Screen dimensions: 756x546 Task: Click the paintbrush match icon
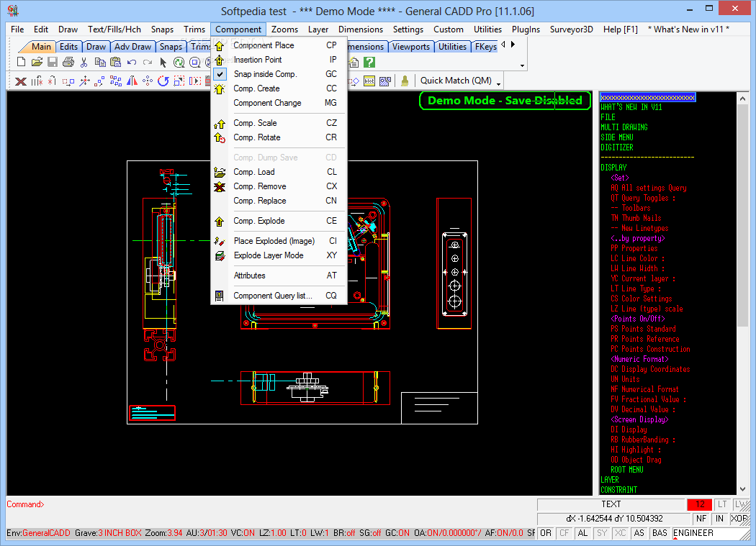coord(405,81)
